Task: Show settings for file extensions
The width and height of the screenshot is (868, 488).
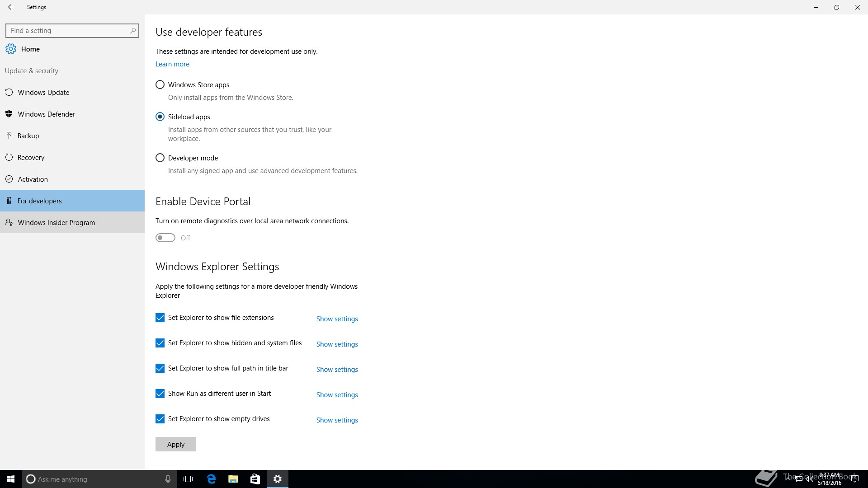Action: 337,319
